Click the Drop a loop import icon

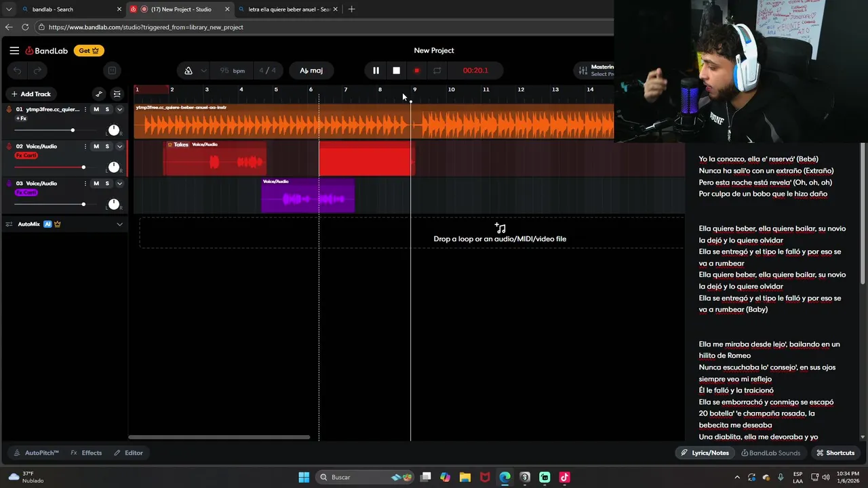tap(500, 228)
